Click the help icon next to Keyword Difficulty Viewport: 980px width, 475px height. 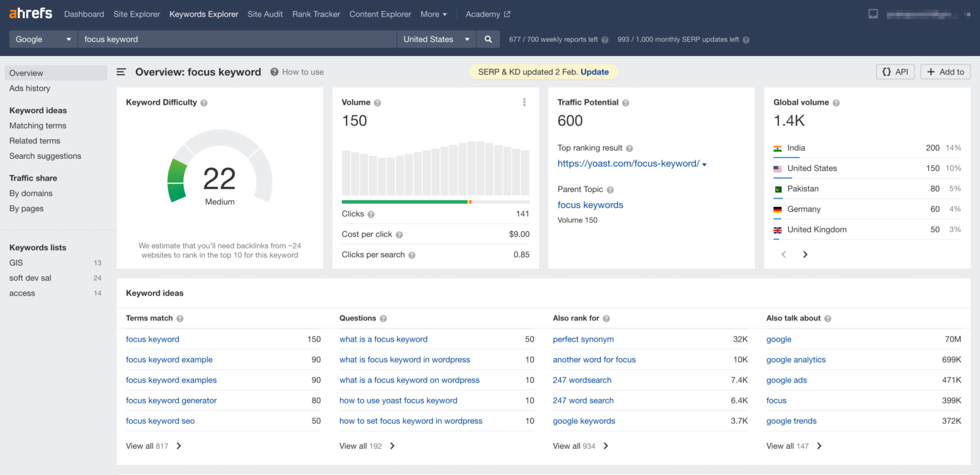[x=204, y=102]
